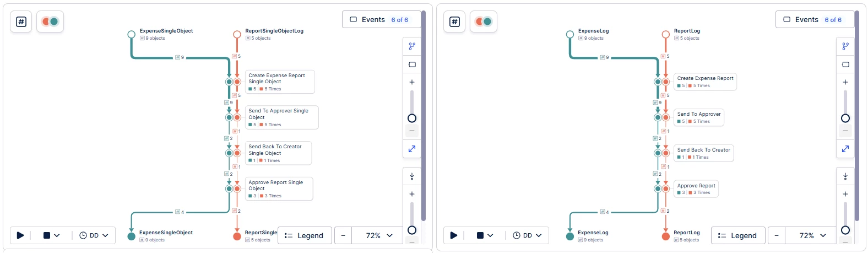
Task: Click branch connections icon in left panel
Action: [x=412, y=46]
